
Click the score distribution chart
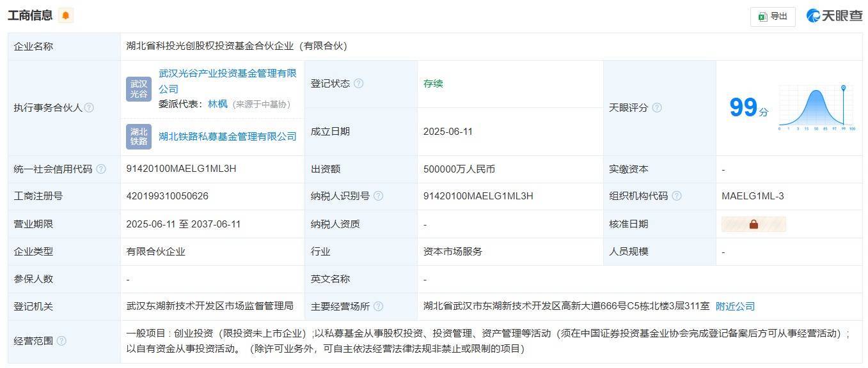(x=817, y=108)
